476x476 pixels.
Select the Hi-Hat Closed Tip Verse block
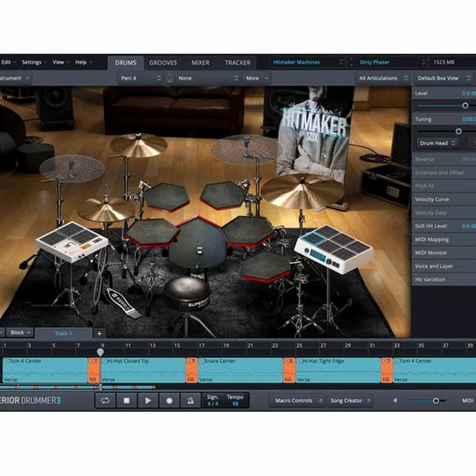point(143,370)
